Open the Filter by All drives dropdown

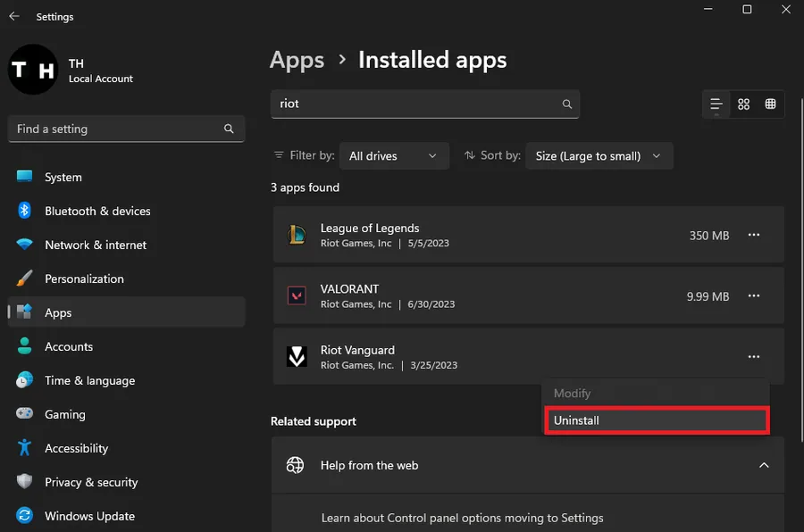click(394, 156)
